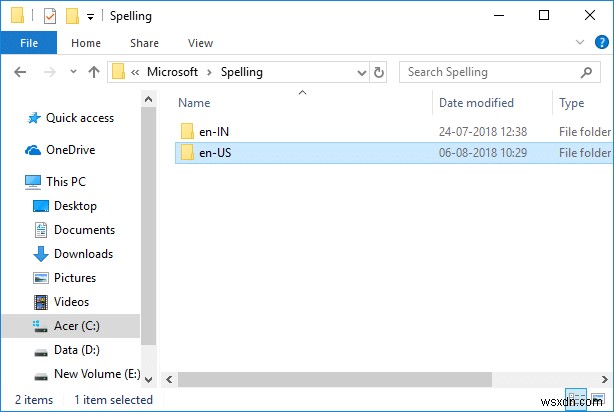Select This PC in navigation pane

click(66, 182)
